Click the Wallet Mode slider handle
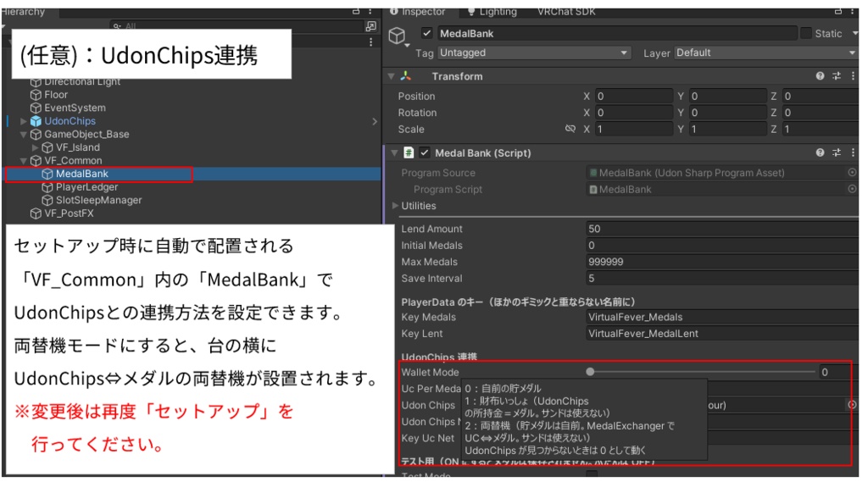This screenshot has height=482, width=868. tap(590, 372)
